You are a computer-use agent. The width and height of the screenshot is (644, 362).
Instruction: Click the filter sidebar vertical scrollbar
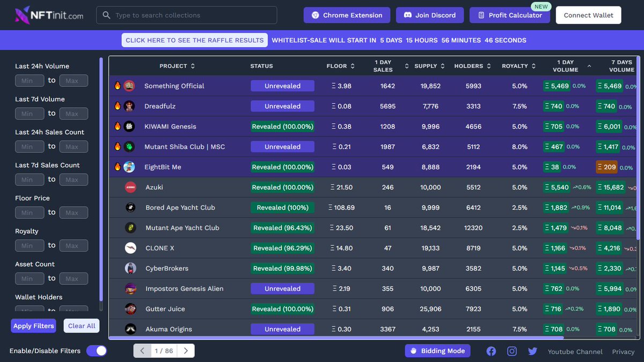point(101,180)
